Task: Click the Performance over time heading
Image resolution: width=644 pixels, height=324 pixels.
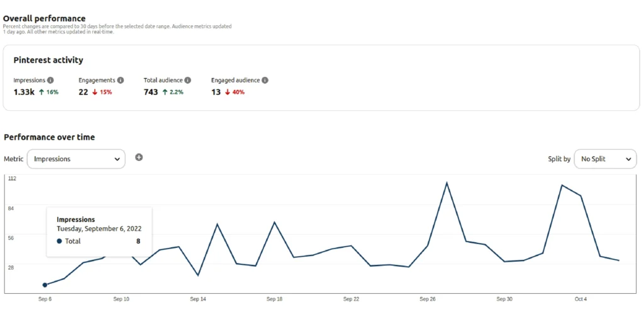Action: tap(49, 137)
